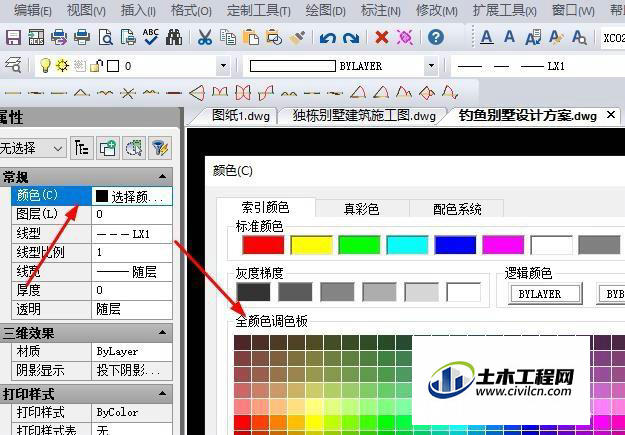Open the 编辑(E) menu

pyautogui.click(x=33, y=10)
